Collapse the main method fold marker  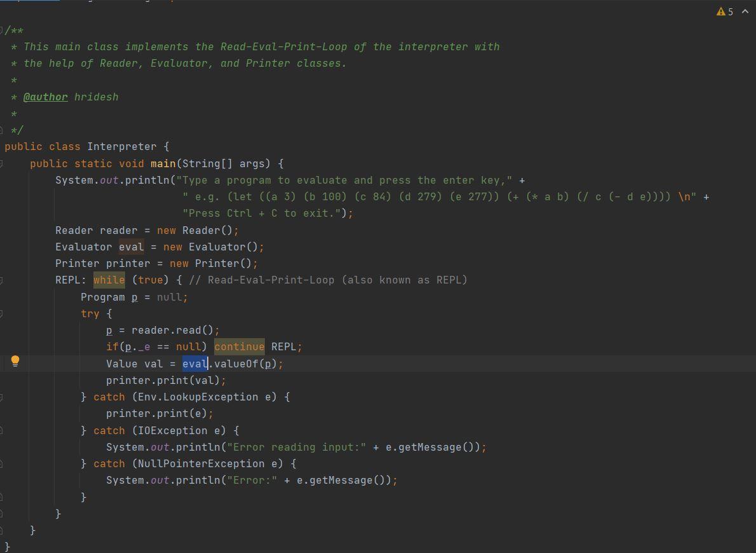pos(1,163)
